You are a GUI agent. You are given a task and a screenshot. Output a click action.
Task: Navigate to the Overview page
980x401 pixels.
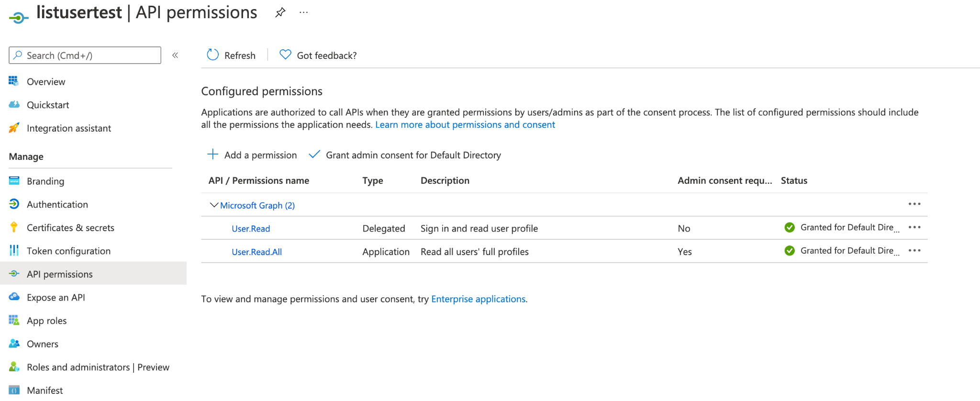click(45, 82)
